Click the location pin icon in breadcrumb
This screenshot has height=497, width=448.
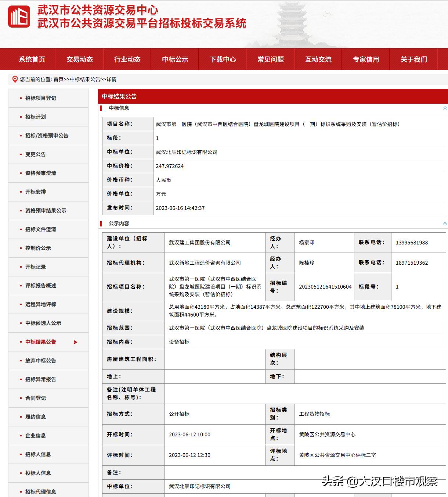(15, 79)
